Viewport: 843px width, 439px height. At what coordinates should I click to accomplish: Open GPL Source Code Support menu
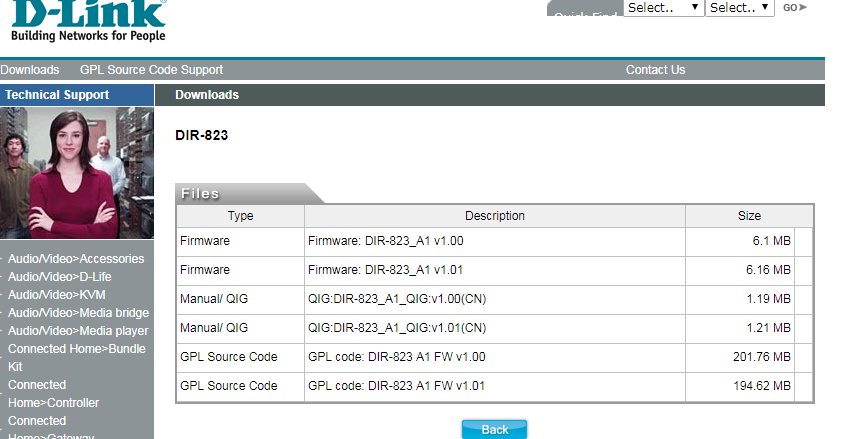[151, 70]
